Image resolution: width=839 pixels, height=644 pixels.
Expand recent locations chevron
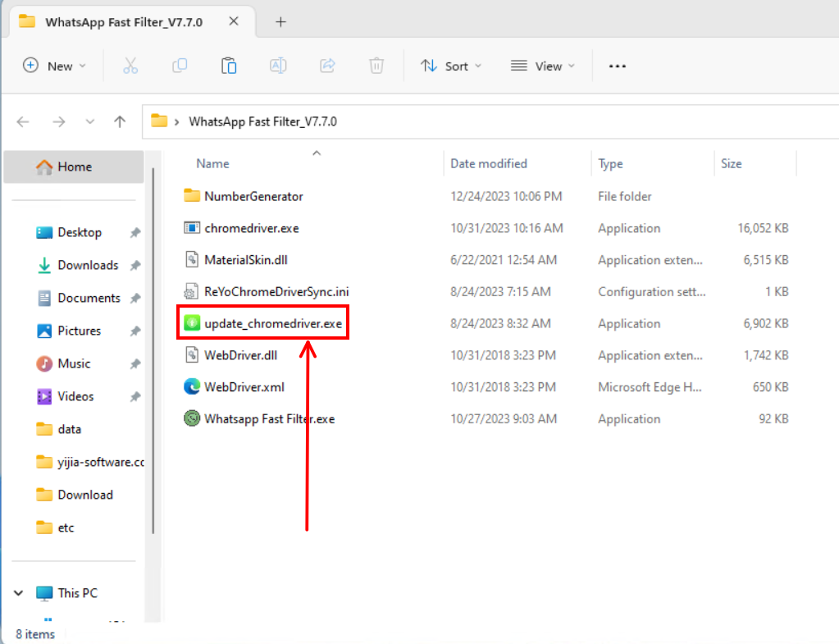[90, 121]
